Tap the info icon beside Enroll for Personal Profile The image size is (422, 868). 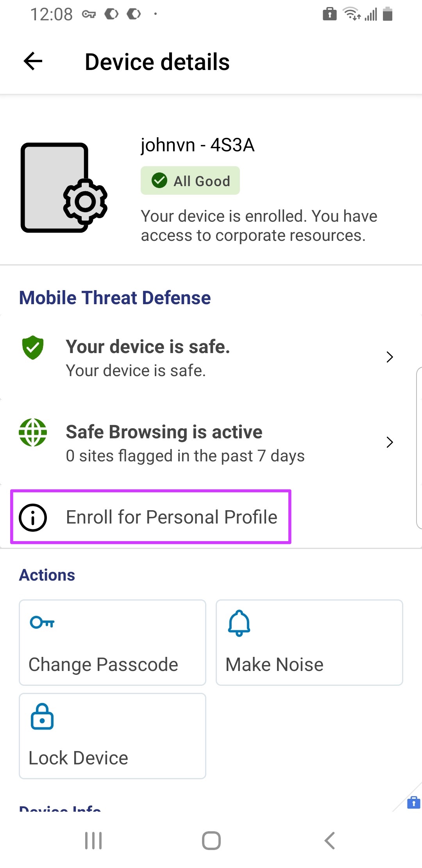(33, 517)
